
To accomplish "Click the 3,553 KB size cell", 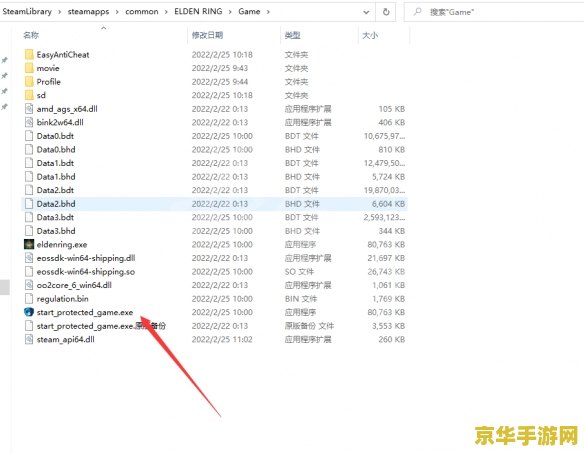I will [388, 326].
